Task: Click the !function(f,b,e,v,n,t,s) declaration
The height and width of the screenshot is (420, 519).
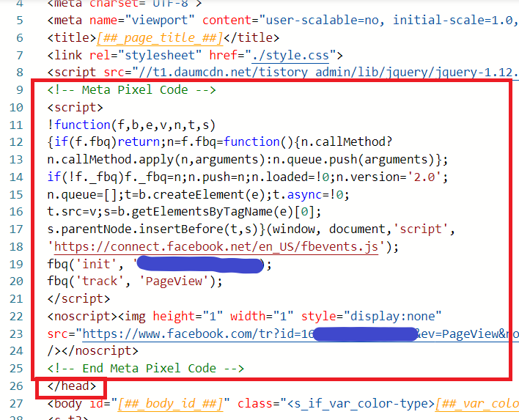Action: tap(131, 125)
